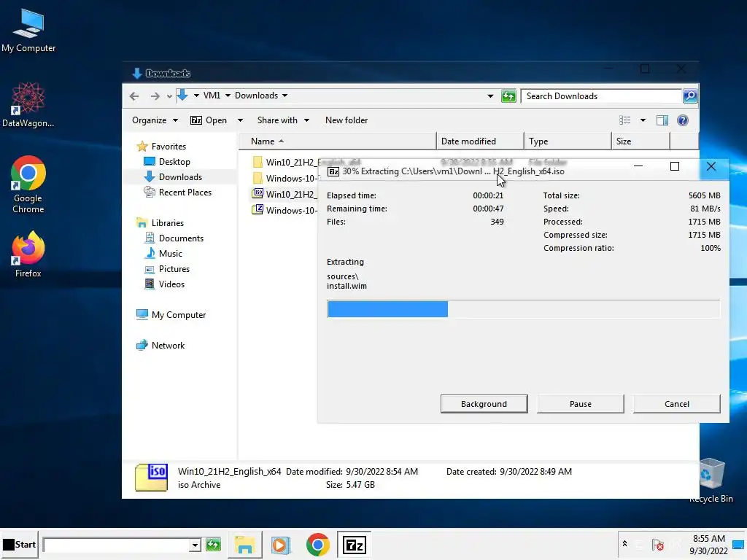The width and height of the screenshot is (747, 560).
Task: Click the blue extraction progress bar
Action: [387, 309]
